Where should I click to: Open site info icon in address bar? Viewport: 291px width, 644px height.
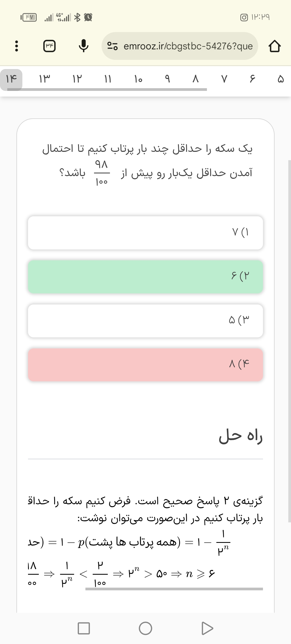pos(112,46)
